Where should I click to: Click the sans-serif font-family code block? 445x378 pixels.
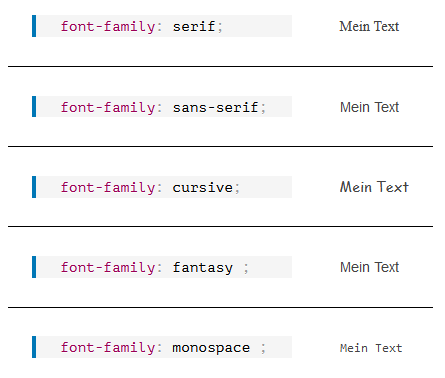pyautogui.click(x=162, y=107)
